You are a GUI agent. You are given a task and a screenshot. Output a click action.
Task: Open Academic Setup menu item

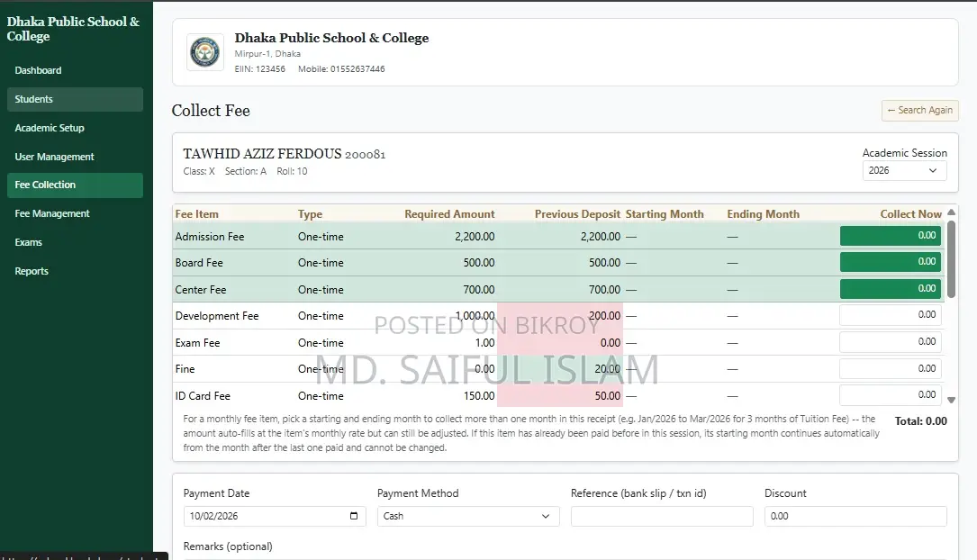[x=75, y=128]
